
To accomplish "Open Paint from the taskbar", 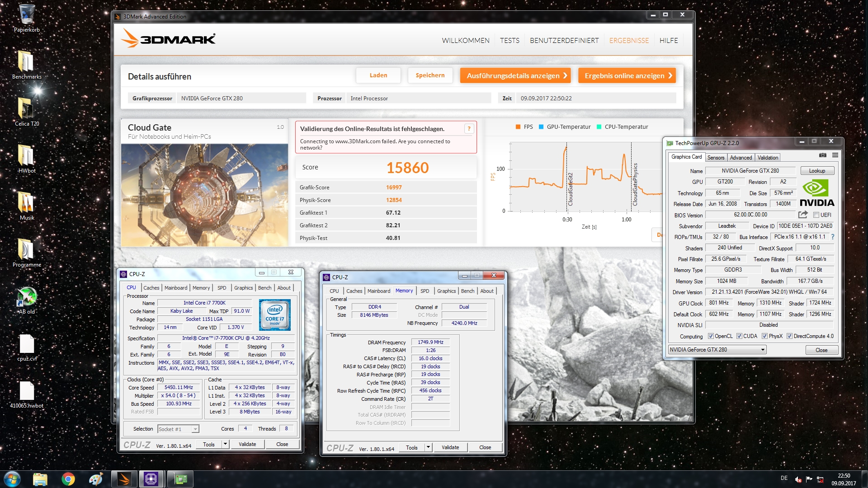I will [96, 479].
